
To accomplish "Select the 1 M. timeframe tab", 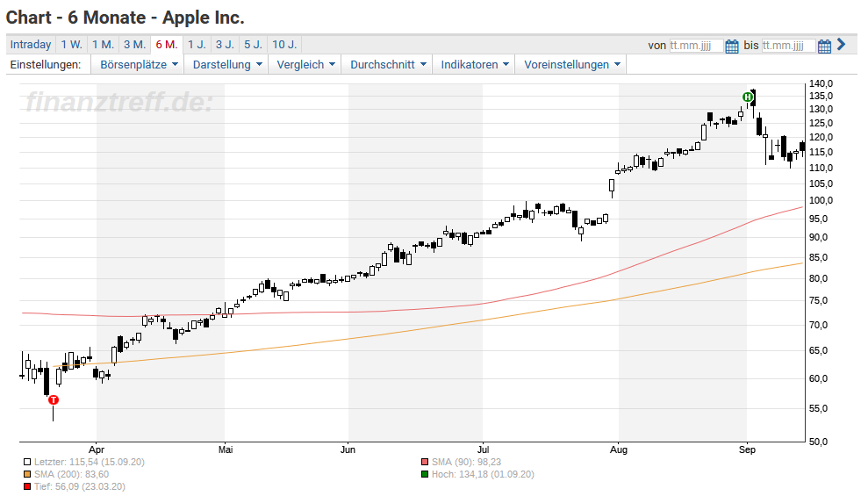I will (103, 45).
